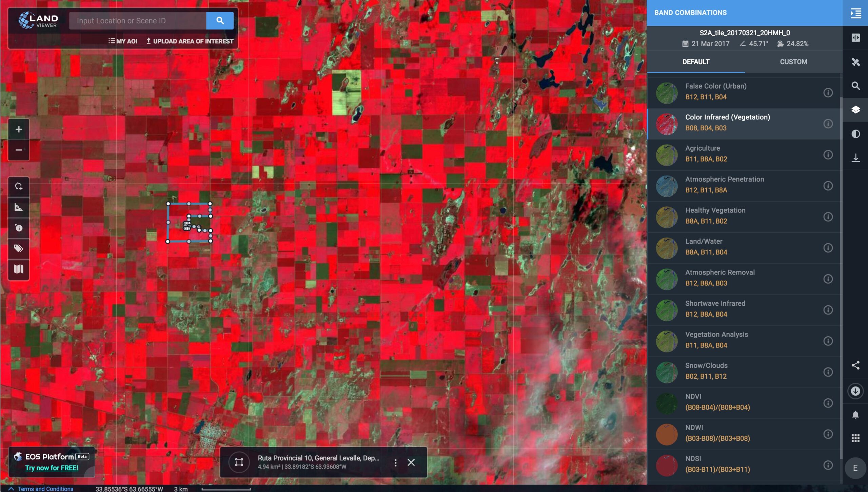Open the notifications bell icon
This screenshot has width=868, height=492.
click(x=855, y=415)
